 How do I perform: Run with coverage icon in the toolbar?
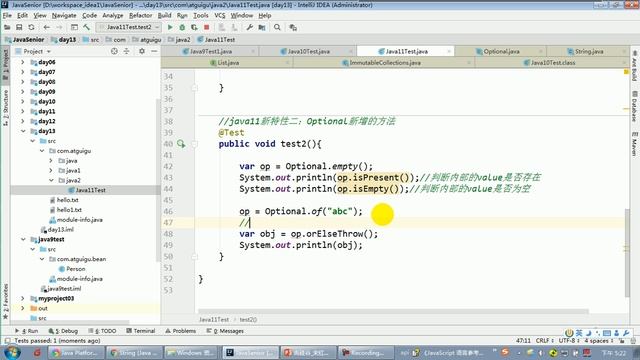click(x=194, y=27)
